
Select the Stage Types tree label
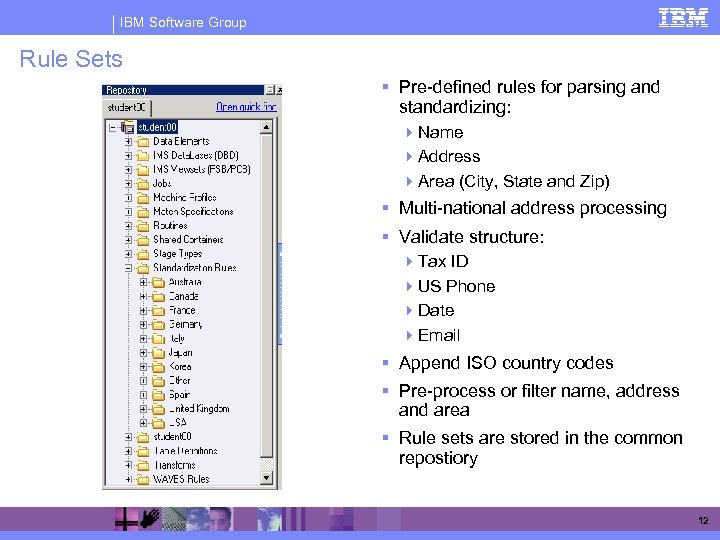pos(178,254)
